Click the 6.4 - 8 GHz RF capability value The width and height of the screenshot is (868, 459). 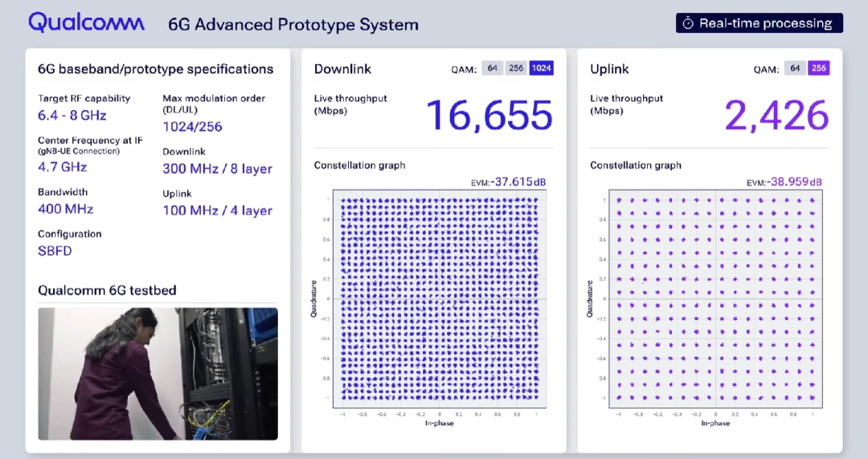pos(72,115)
